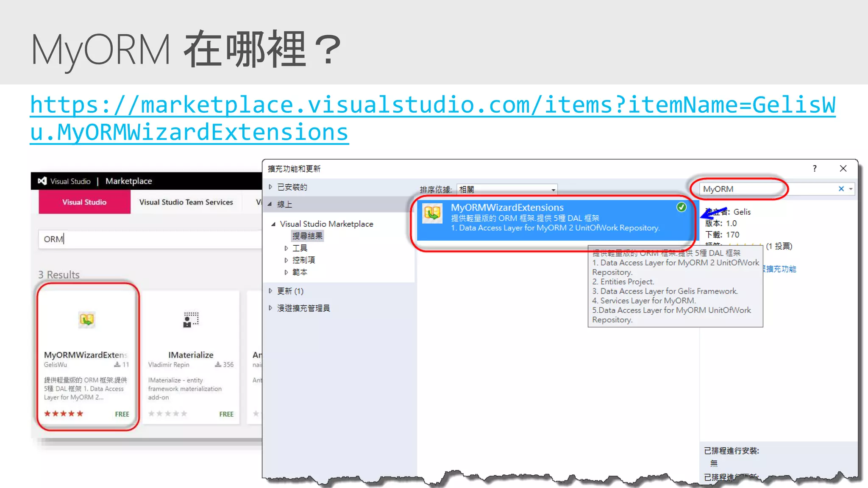Expand the 範本 tree node
Image resolution: width=868 pixels, height=488 pixels.
287,272
